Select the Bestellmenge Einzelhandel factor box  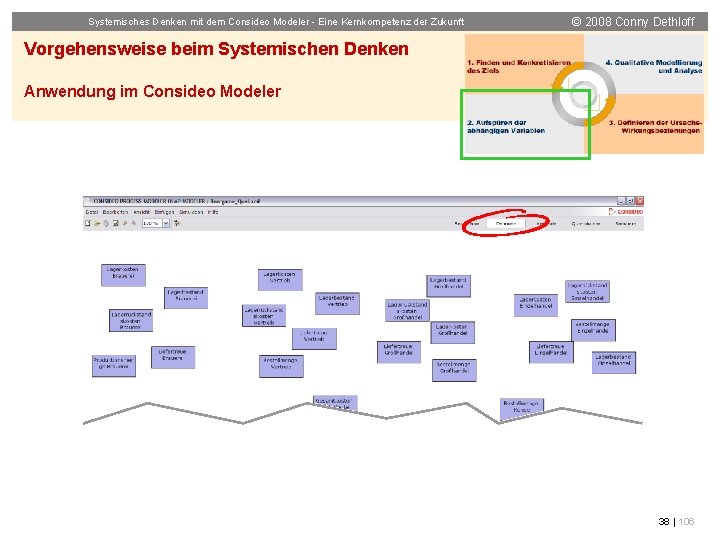click(x=593, y=330)
